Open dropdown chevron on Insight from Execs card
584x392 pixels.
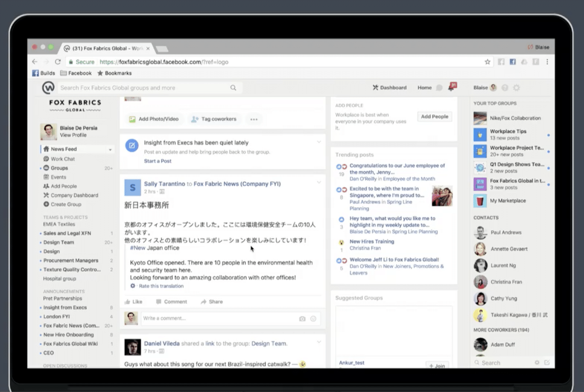pos(318,142)
